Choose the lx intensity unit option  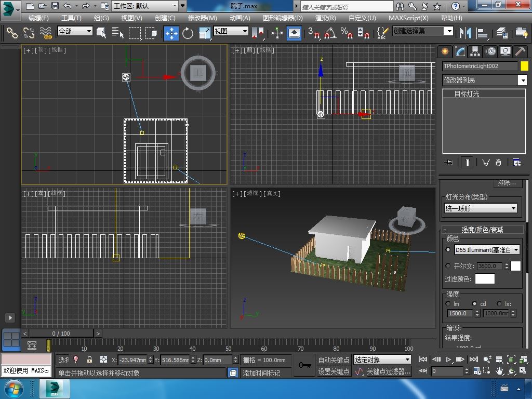coord(499,304)
